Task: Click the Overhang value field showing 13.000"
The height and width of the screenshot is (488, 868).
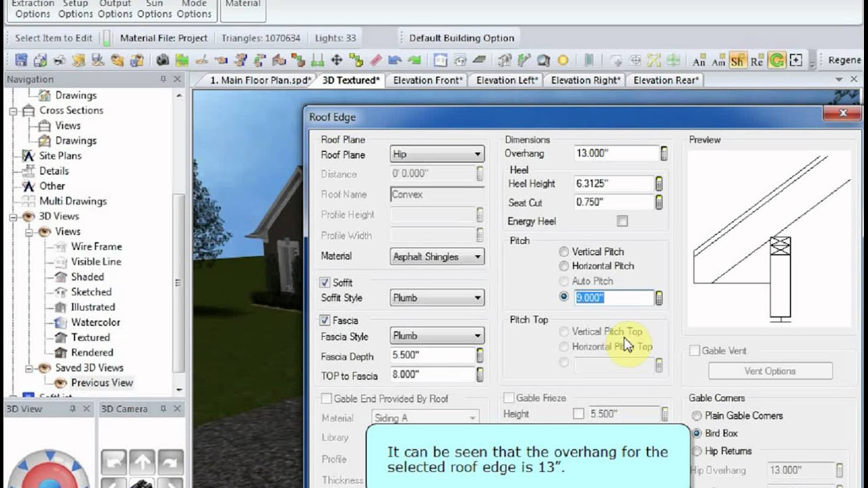Action: (616, 153)
